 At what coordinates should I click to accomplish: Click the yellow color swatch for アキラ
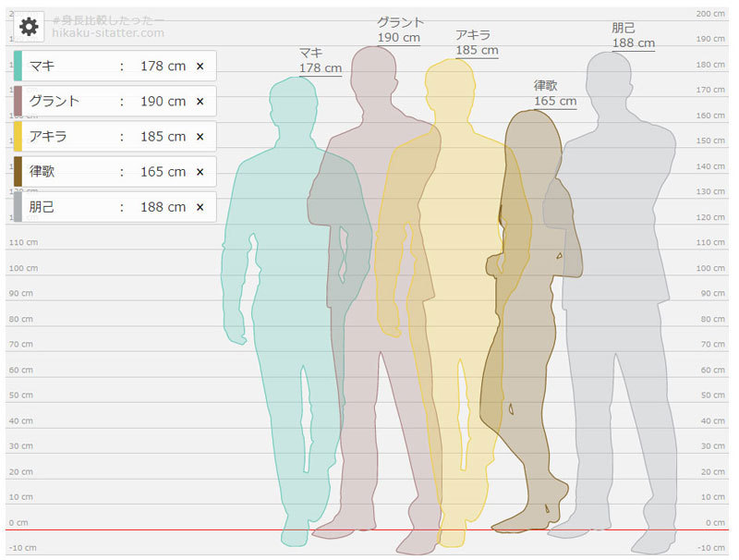point(18,137)
